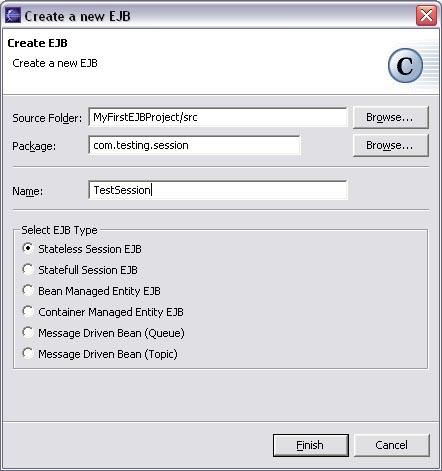Click the round blue C wizard icon

tap(405, 66)
